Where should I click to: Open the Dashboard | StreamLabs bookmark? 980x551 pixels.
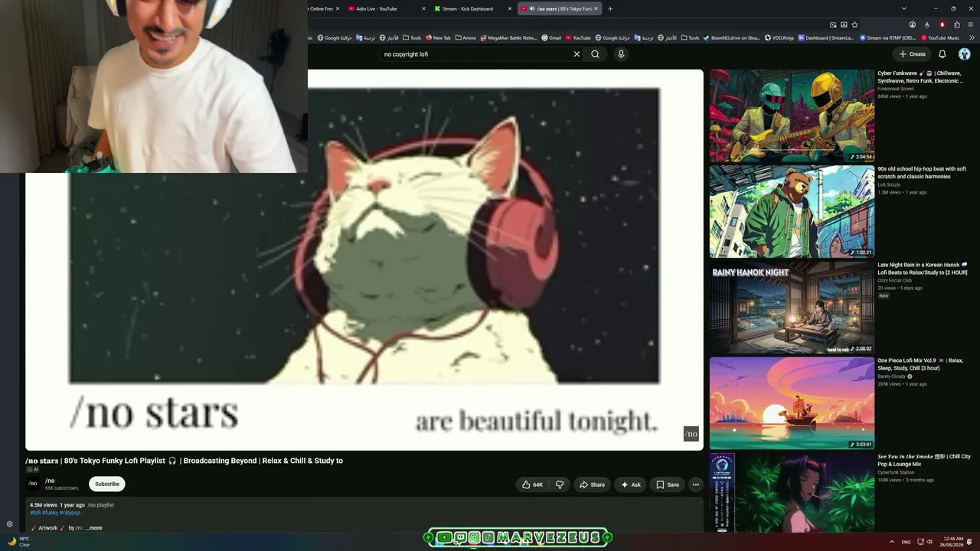pyautogui.click(x=828, y=37)
